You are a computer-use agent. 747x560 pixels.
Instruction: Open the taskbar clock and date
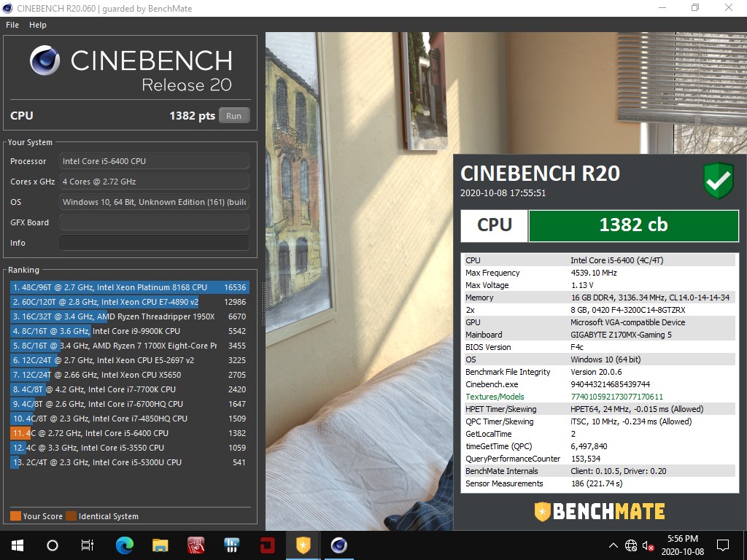click(682, 545)
